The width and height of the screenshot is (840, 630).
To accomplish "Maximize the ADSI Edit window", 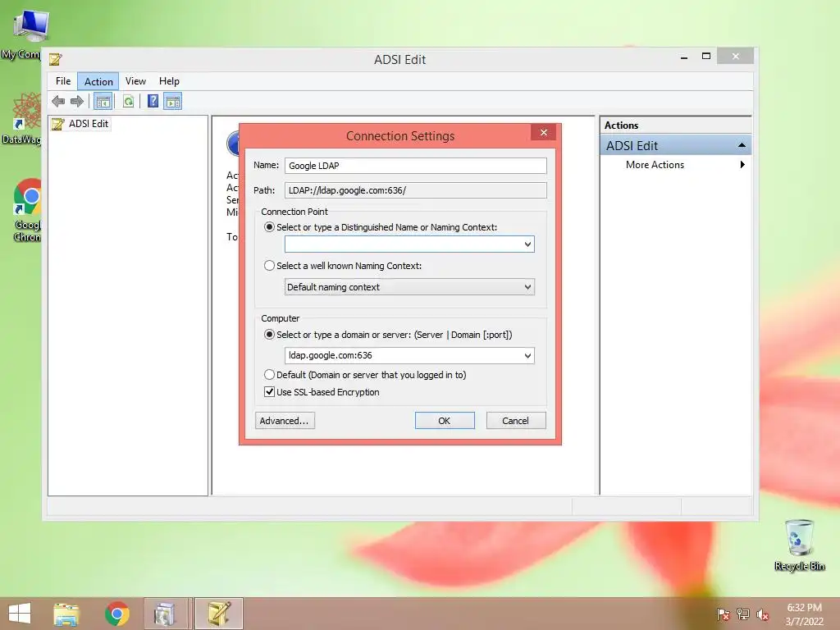I will [706, 57].
